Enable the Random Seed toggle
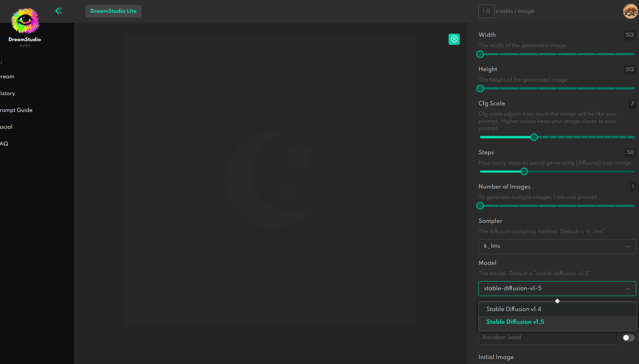This screenshot has width=639, height=364. coord(628,338)
